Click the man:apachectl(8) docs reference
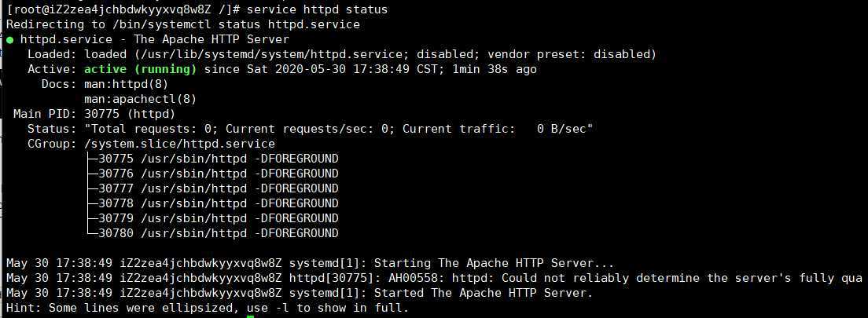Viewport: 868px width, 318px height. coord(141,99)
